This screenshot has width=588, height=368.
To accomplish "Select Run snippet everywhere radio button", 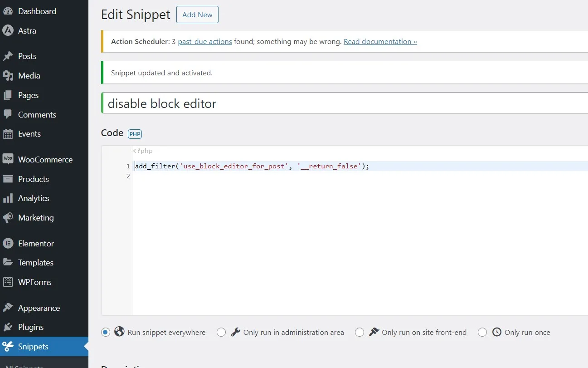I will 106,332.
